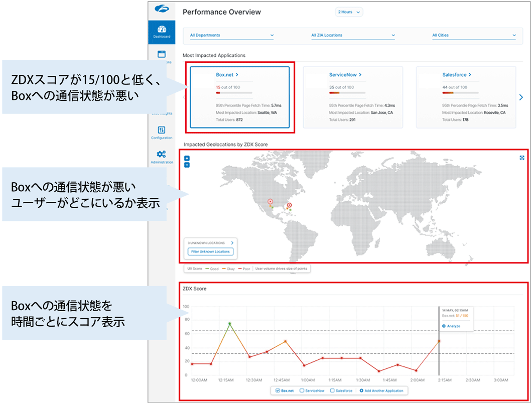Uncheck the Box.net checkbox in chart legend
The width and height of the screenshot is (532, 403).
click(x=278, y=390)
